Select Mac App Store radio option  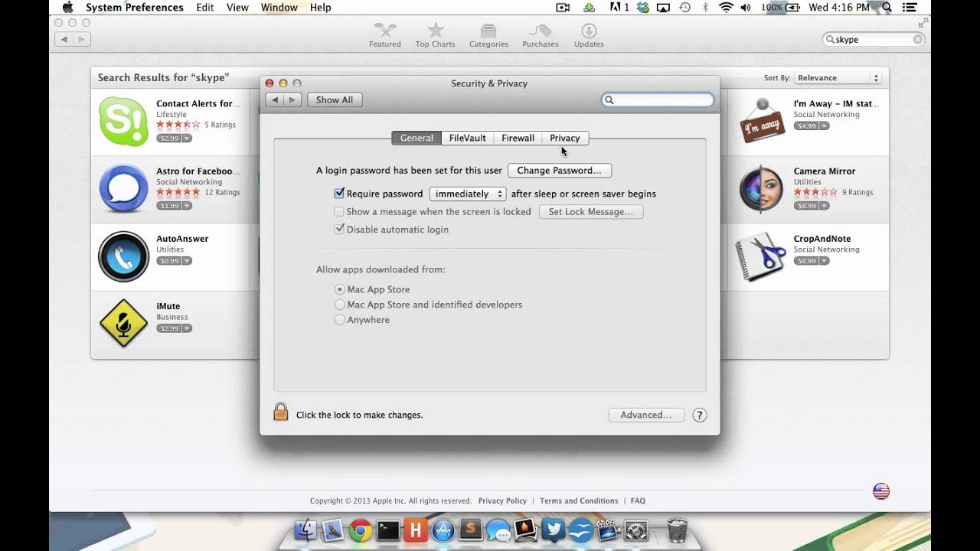340,289
